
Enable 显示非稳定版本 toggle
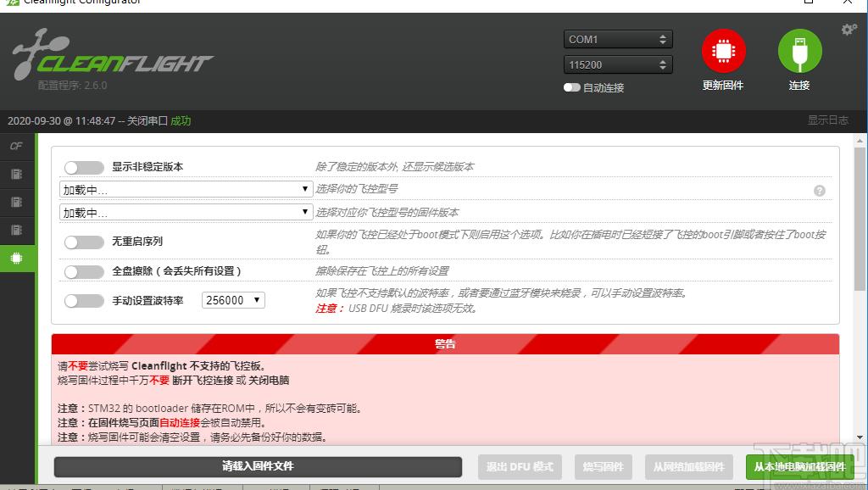[x=84, y=167]
